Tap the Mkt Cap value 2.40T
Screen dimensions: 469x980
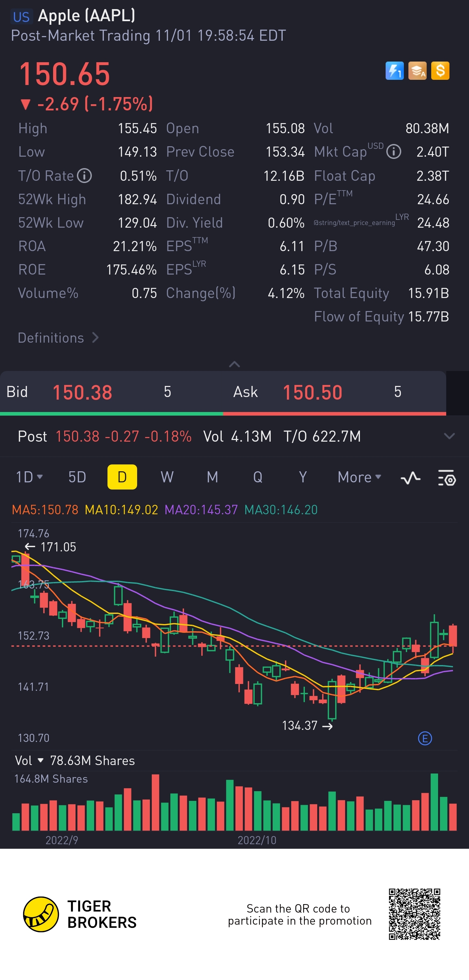pyautogui.click(x=433, y=152)
